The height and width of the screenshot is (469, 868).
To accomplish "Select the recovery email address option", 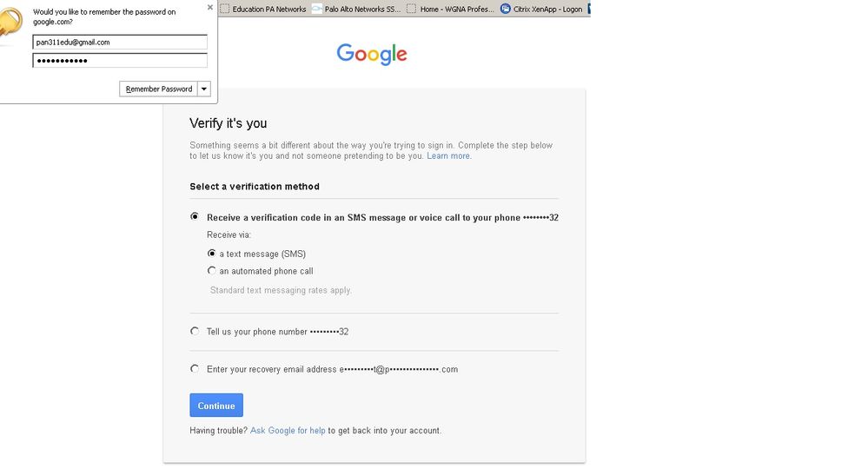I will tap(195, 368).
